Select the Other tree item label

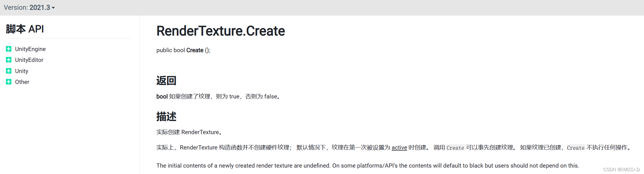[22, 82]
